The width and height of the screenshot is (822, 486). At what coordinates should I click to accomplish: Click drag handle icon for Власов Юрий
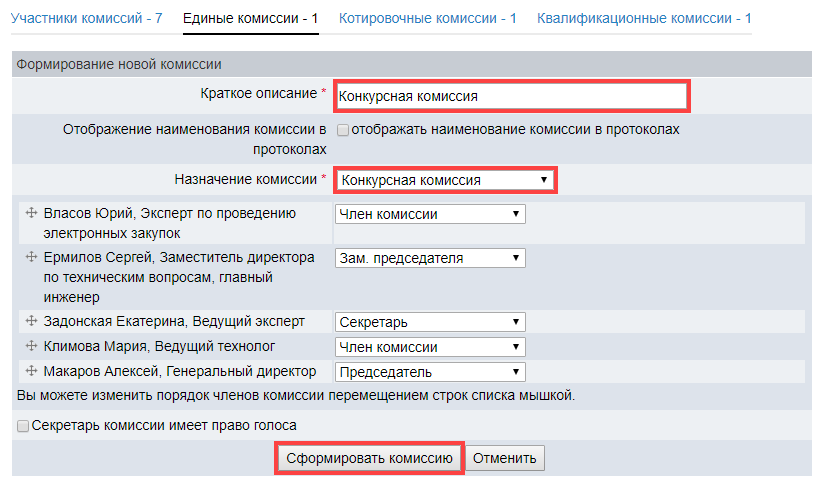click(31, 213)
